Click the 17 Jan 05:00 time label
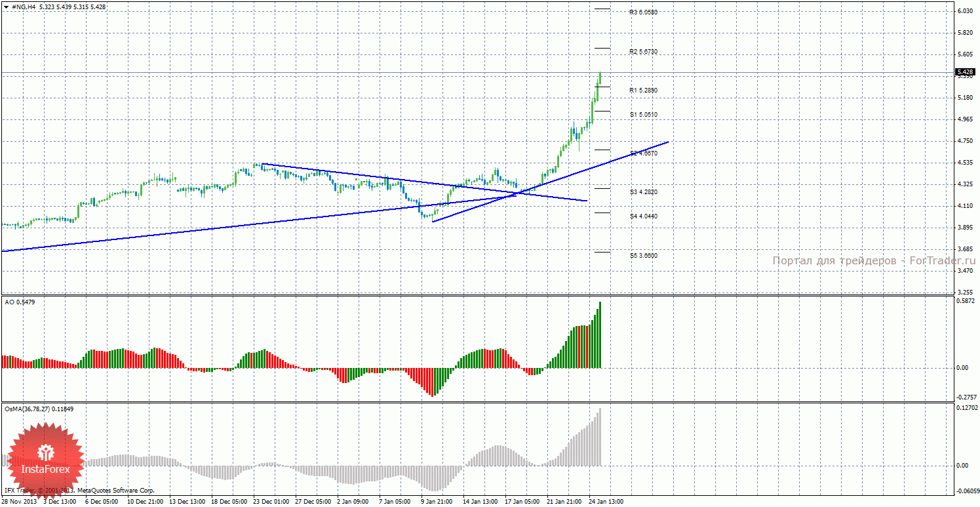The height and width of the screenshot is (507, 980). click(522, 502)
